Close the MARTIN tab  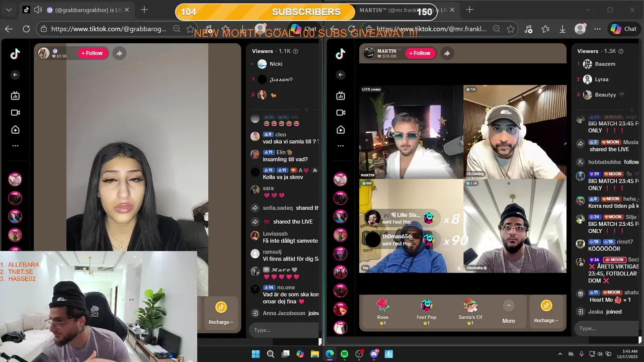click(x=452, y=10)
